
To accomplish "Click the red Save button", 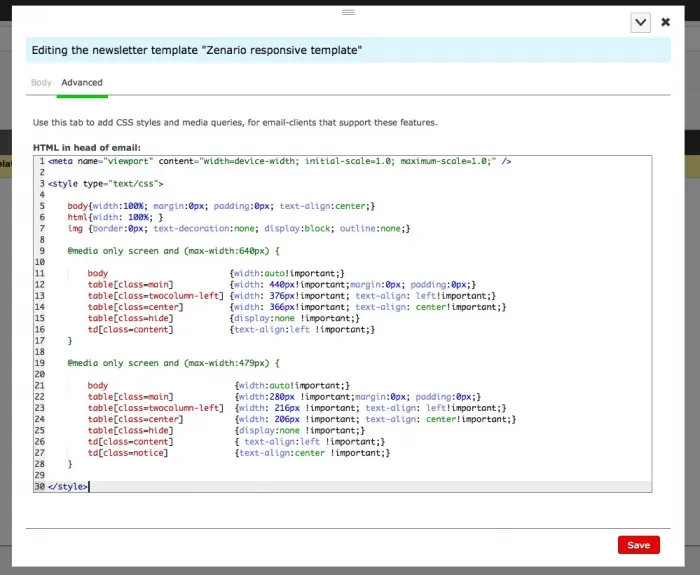I will tap(638, 545).
